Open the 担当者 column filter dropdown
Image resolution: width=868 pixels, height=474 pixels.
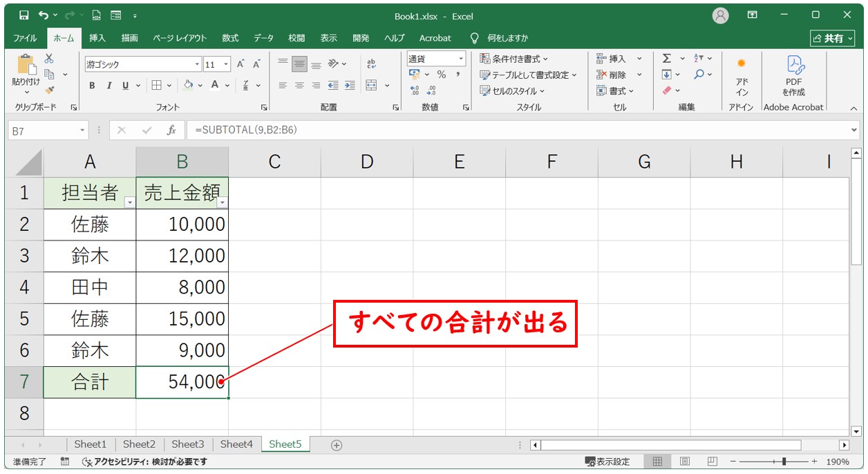[129, 202]
